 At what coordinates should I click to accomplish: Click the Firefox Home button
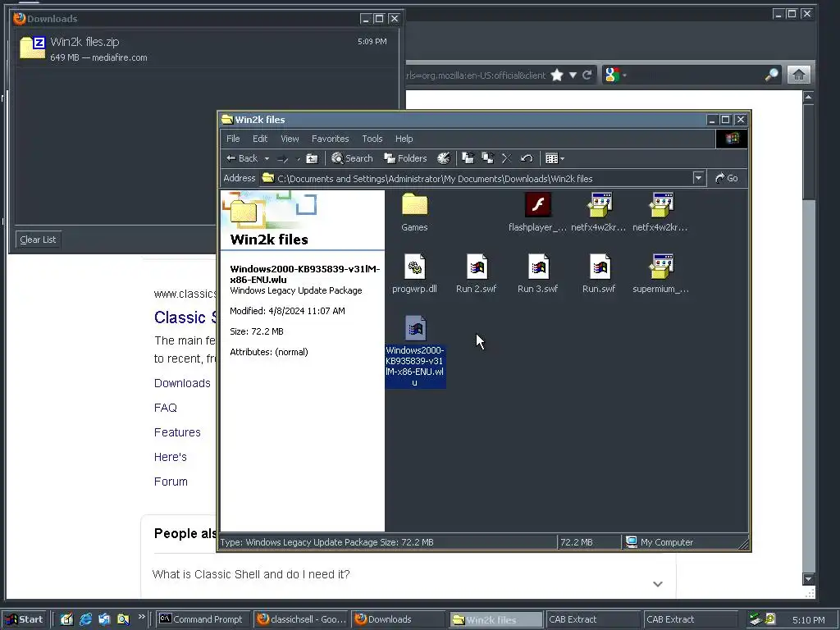798,75
